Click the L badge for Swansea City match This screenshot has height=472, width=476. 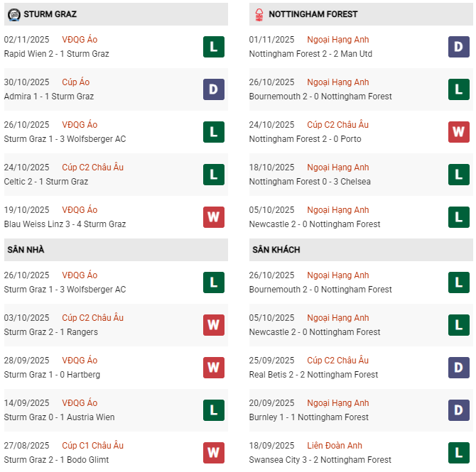[x=458, y=453]
